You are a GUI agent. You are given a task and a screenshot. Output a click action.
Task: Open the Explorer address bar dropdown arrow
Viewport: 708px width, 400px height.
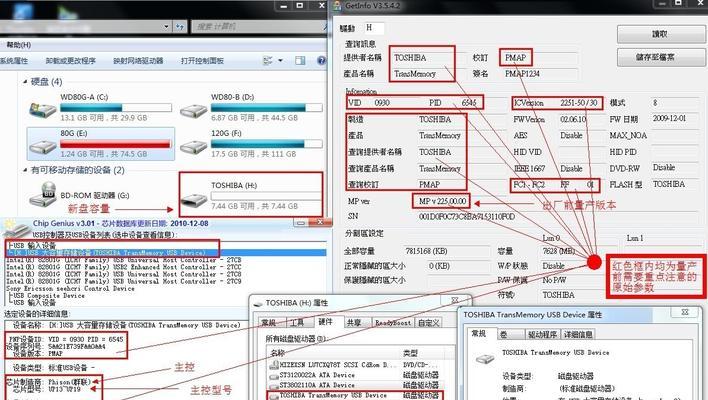click(x=166, y=27)
